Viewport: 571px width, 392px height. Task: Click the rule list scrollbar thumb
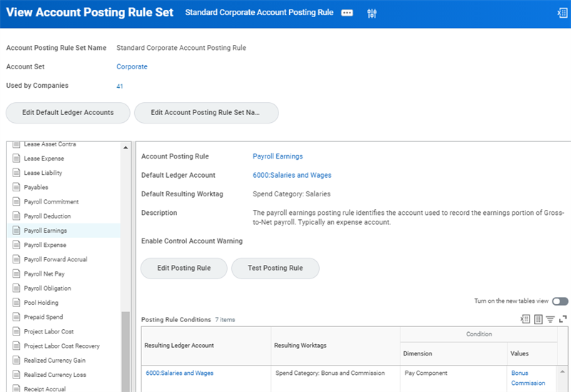(126, 351)
